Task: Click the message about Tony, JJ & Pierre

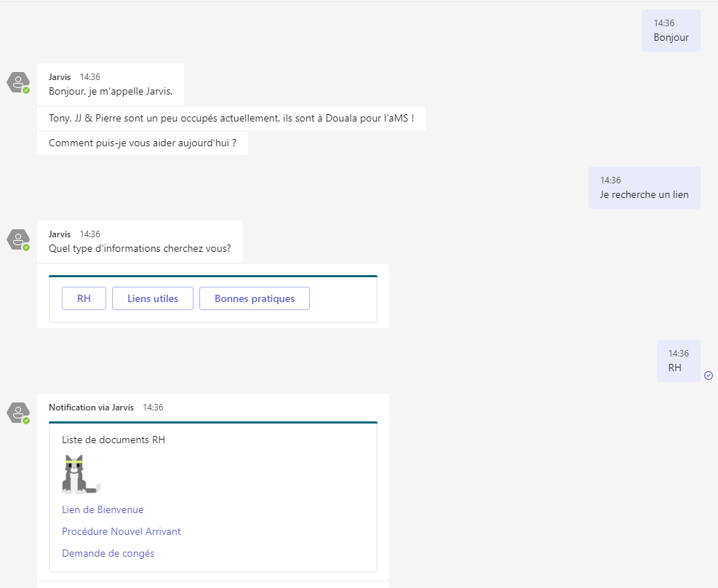Action: 231,118
